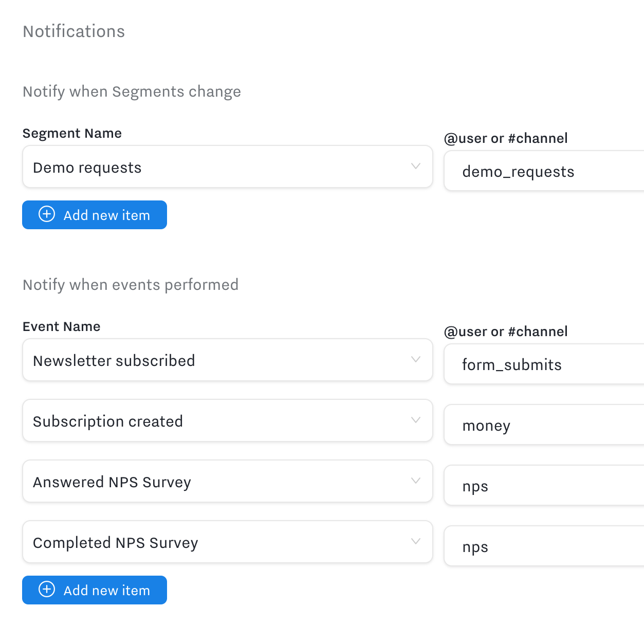Open the Newsletter subscribed dropdown chevron
Screen dimensions: 644x644
pos(416,360)
